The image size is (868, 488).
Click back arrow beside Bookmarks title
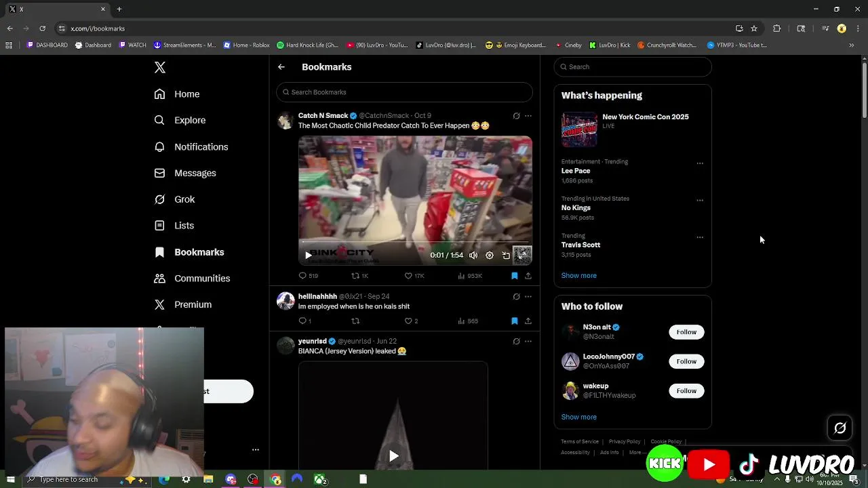tap(281, 67)
